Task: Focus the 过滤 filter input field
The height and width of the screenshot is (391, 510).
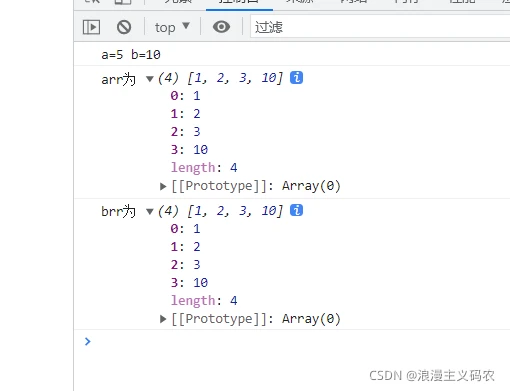Action: 380,27
